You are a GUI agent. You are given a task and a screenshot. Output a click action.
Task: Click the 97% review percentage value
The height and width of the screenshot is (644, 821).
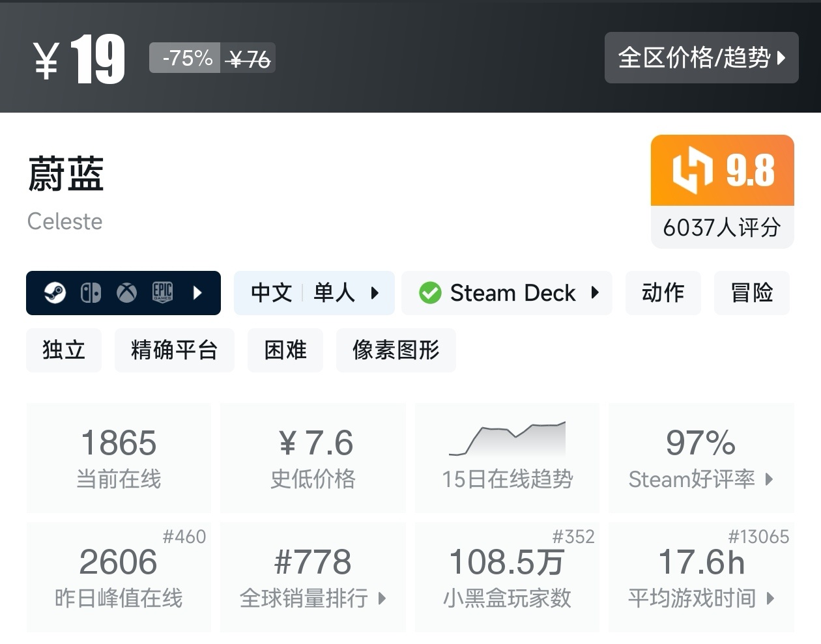click(x=701, y=443)
